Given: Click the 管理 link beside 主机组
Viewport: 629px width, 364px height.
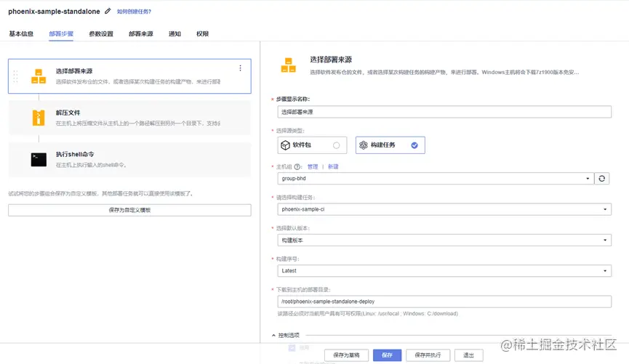Looking at the screenshot, I should click(x=313, y=167).
